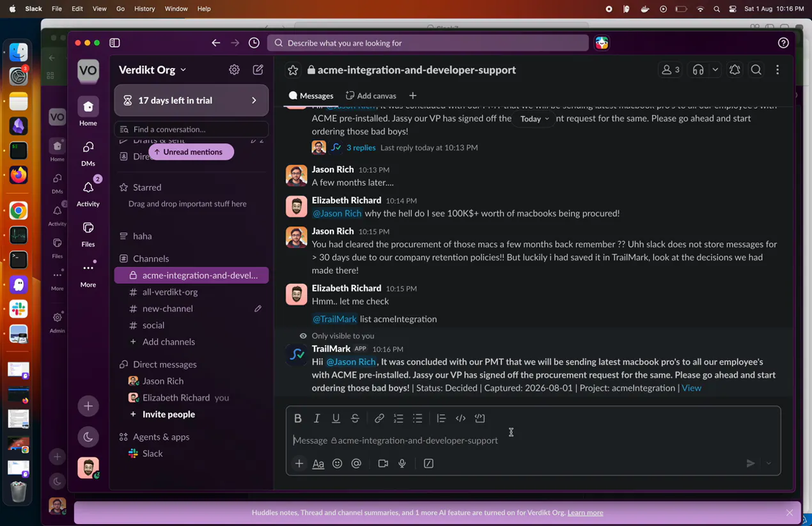This screenshot has width=812, height=526.
Task: Record an audio clip with microphone icon
Action: pos(402,463)
